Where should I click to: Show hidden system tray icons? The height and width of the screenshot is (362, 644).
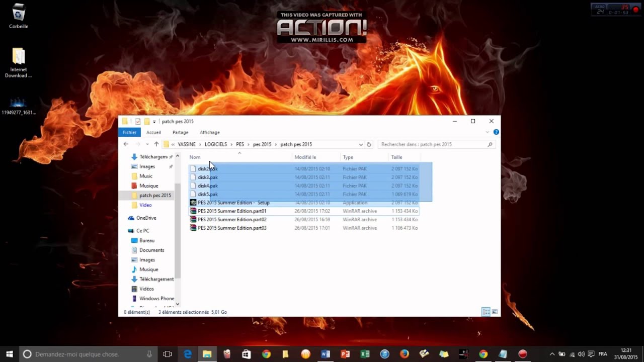552,354
